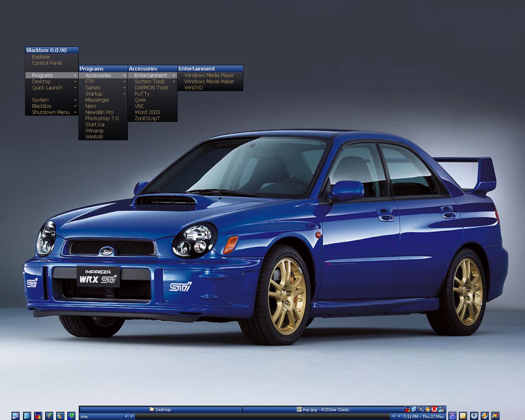Screen dimensions: 525x420
Task: Launch Windows Movie Maker
Action: (210, 82)
